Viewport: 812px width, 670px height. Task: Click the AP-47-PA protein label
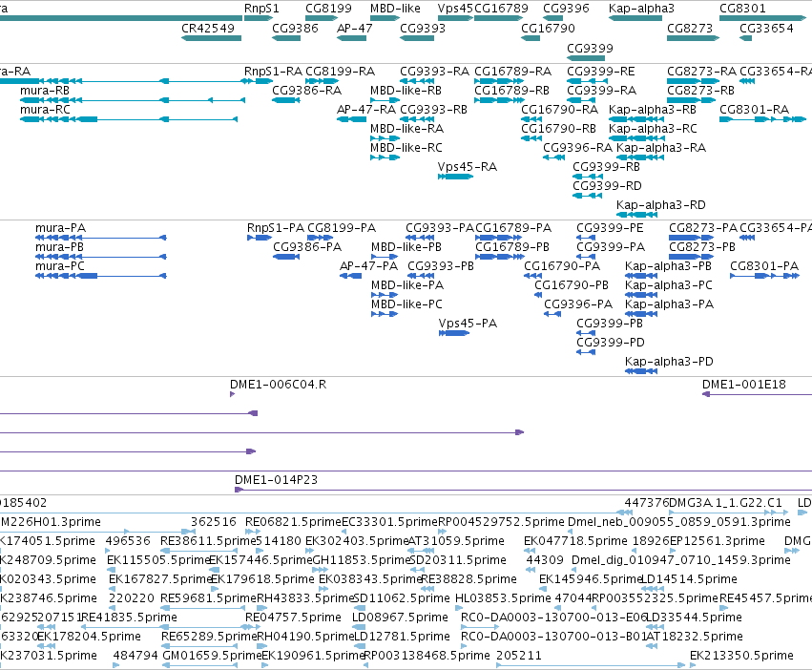(x=368, y=266)
